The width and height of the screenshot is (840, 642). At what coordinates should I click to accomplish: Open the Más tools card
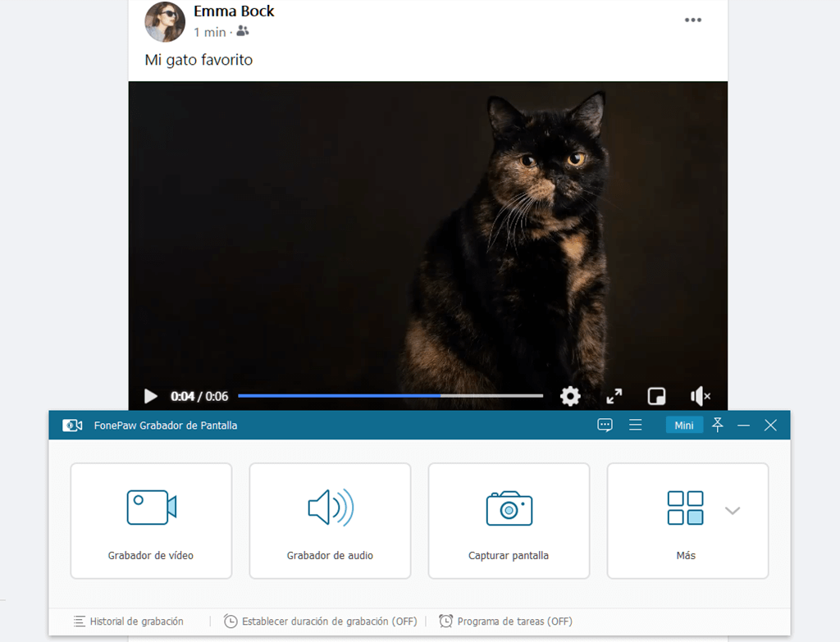click(688, 521)
